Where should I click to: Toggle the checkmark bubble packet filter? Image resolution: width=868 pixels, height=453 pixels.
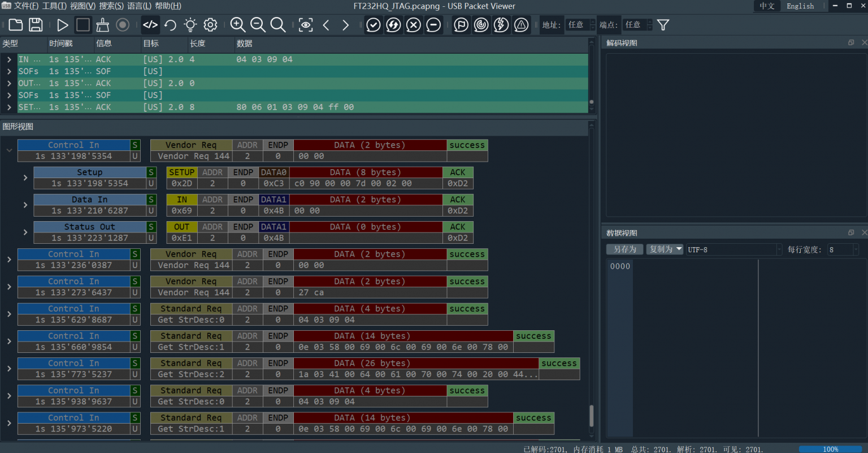[x=374, y=25]
